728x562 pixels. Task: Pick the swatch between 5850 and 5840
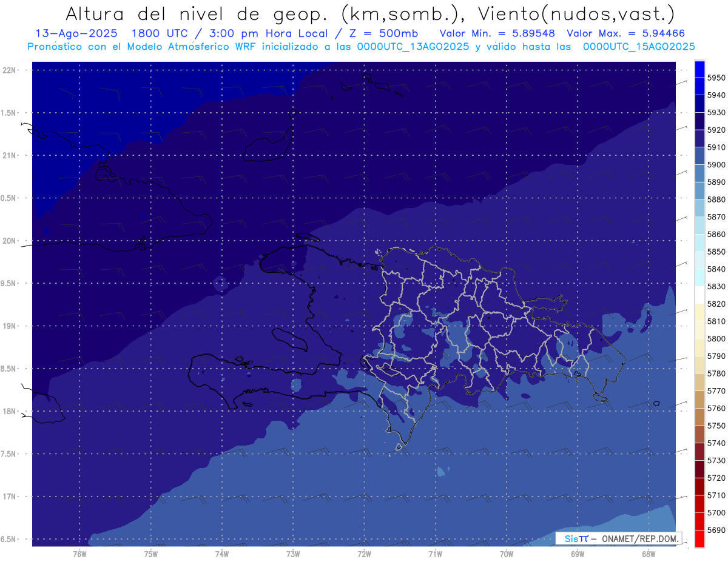pos(699,260)
